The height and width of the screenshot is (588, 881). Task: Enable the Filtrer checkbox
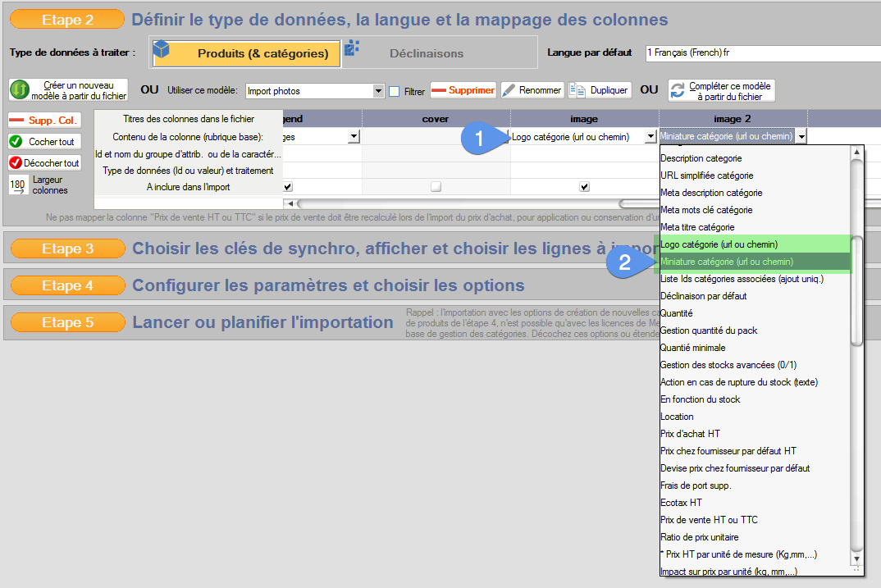(394, 91)
